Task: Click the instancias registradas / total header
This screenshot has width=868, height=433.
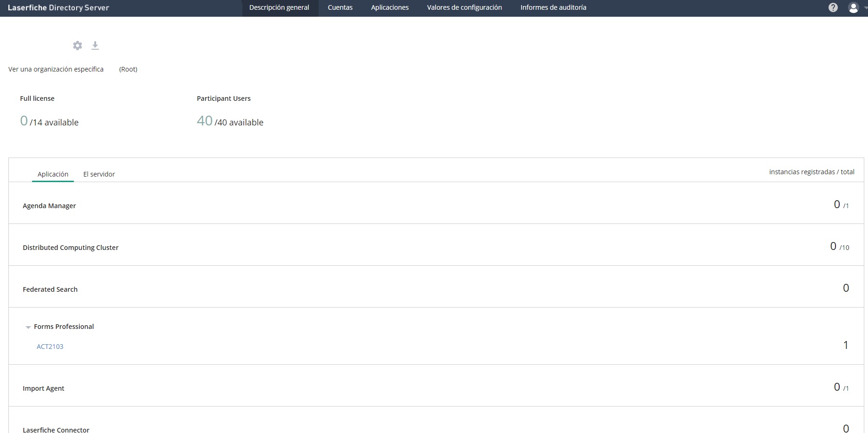Action: [x=812, y=172]
